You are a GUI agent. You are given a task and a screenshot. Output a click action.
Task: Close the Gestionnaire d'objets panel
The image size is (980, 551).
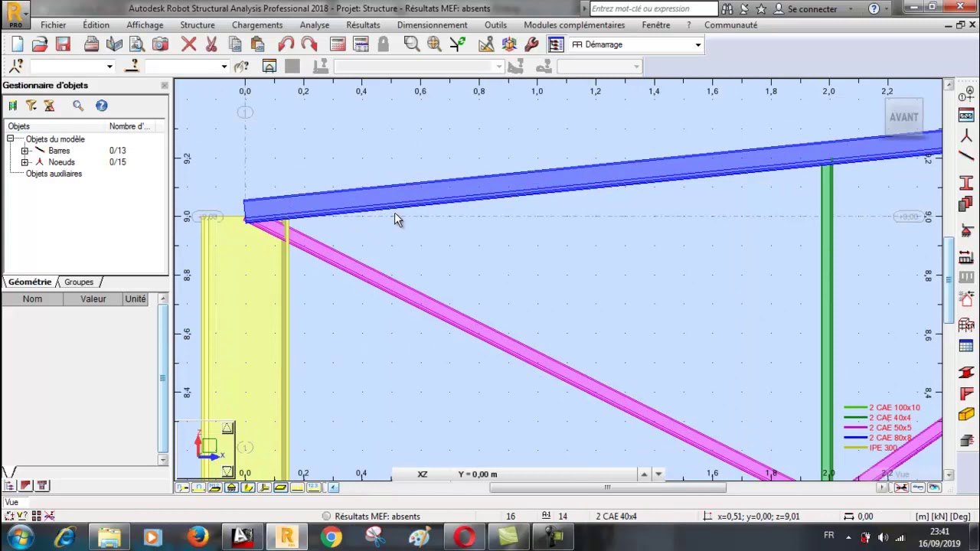pyautogui.click(x=164, y=85)
